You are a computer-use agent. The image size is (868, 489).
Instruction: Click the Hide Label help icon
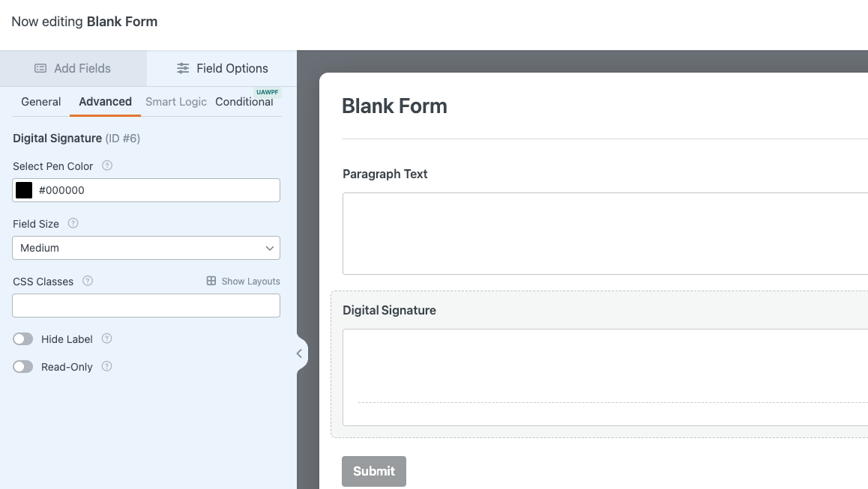(x=107, y=338)
